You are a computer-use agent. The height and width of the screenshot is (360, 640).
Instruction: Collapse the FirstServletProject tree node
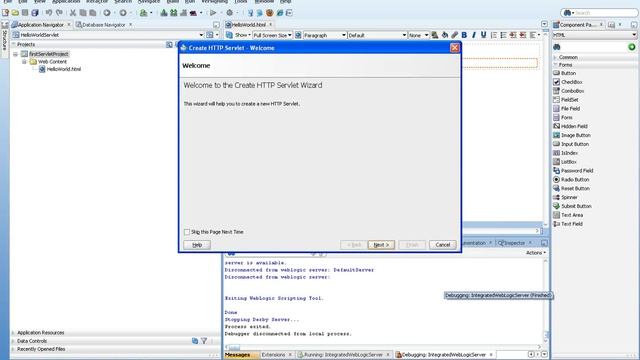point(16,54)
